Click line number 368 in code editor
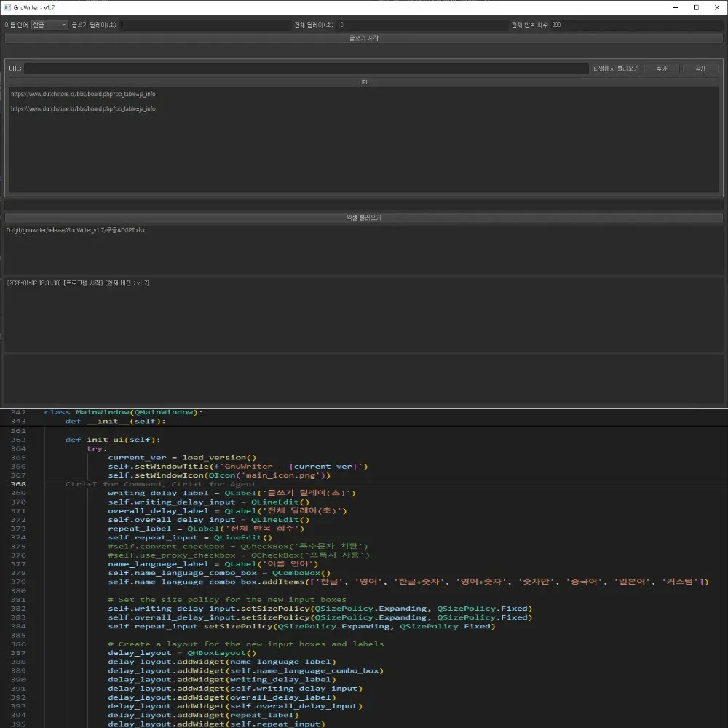 coord(18,484)
